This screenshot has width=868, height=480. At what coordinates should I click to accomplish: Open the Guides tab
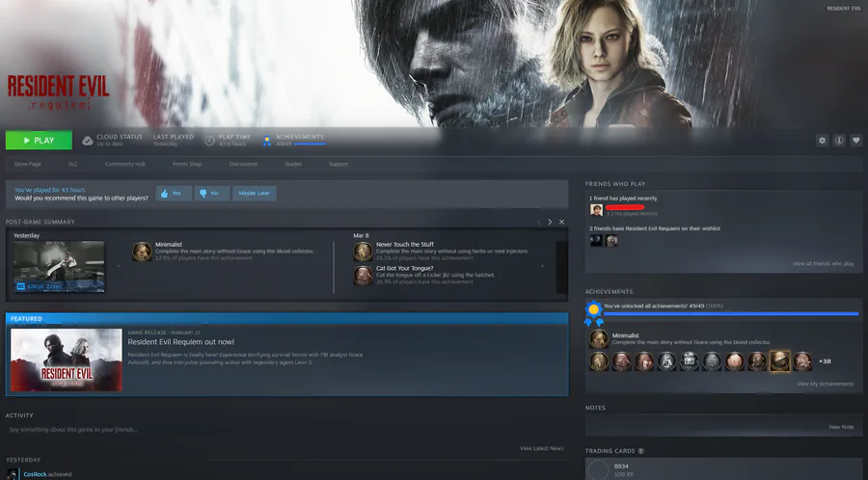[x=293, y=164]
